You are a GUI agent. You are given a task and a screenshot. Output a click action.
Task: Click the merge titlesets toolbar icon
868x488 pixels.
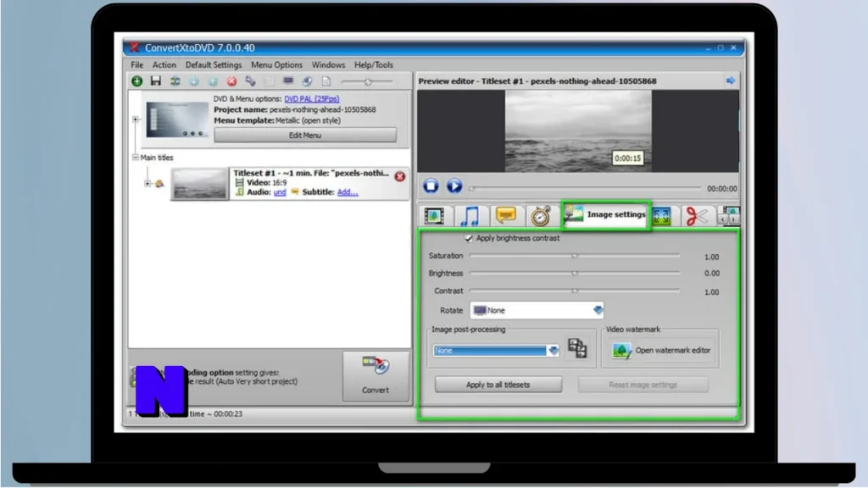coord(175,81)
